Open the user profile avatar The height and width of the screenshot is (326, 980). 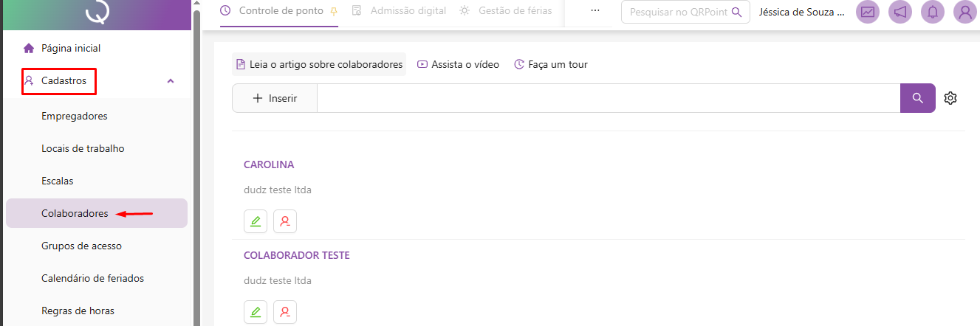(x=964, y=12)
